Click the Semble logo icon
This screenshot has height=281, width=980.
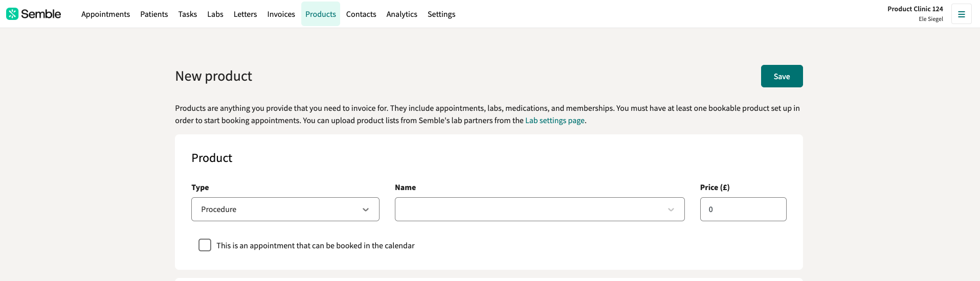pyautogui.click(x=12, y=14)
